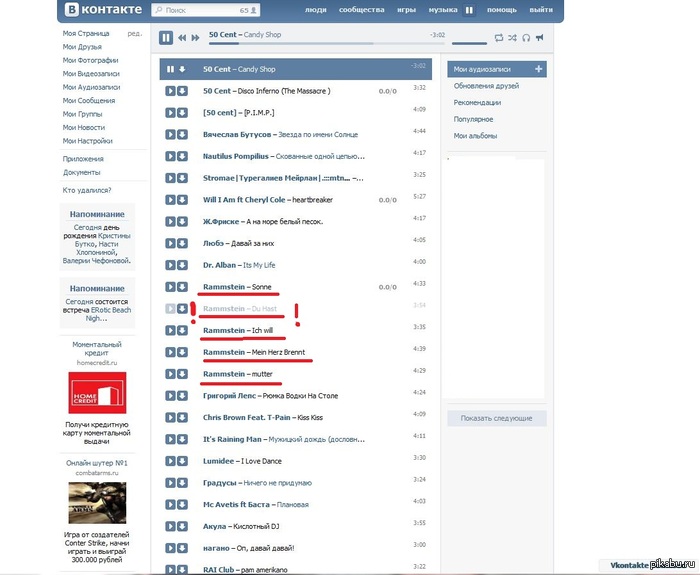Open музыка in the top menu

[443, 10]
